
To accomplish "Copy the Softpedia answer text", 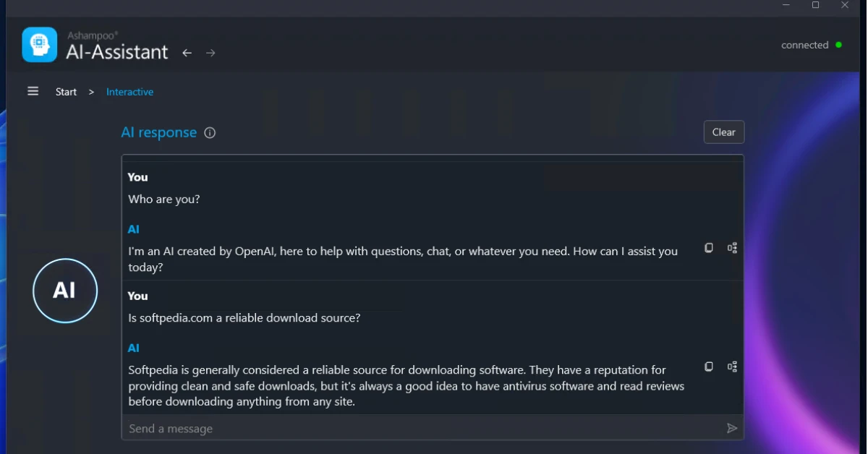I will pos(709,367).
